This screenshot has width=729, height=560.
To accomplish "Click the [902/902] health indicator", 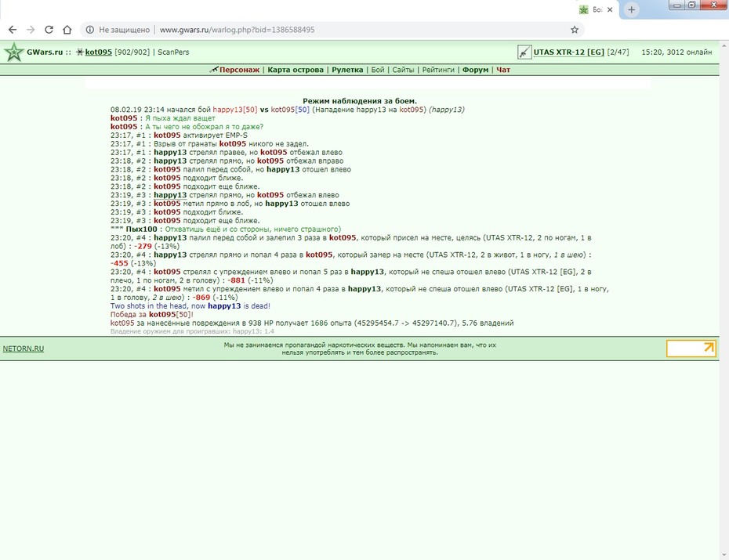I will [132, 52].
